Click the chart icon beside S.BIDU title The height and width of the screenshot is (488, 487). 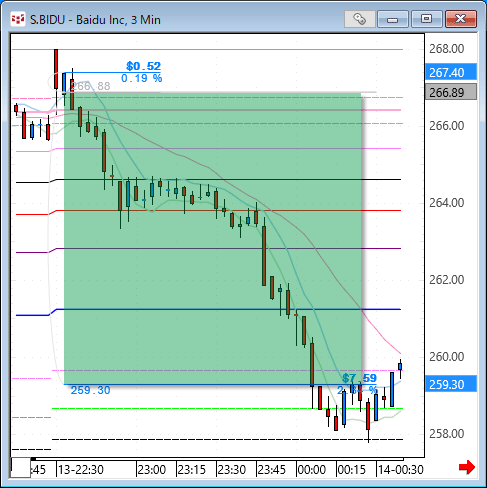pyautogui.click(x=18, y=19)
